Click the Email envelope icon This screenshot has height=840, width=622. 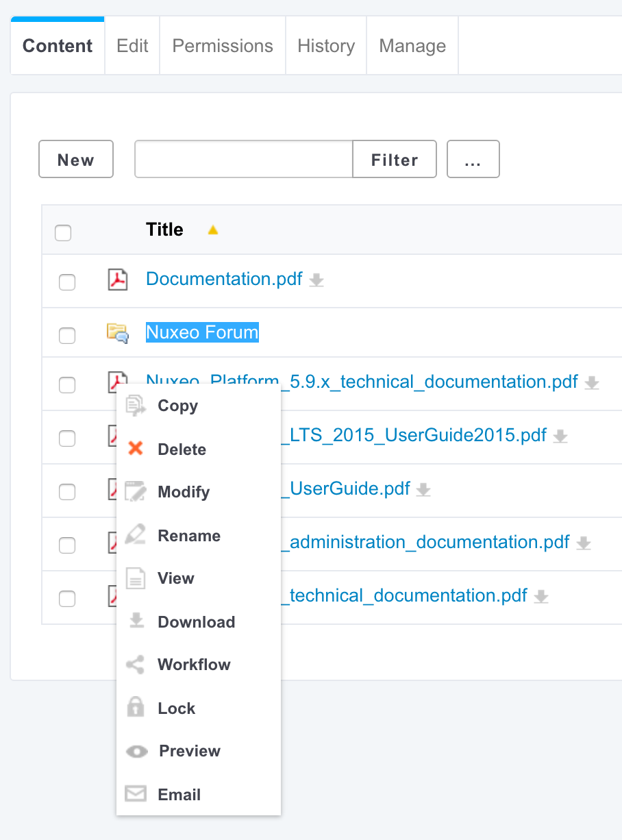(136, 794)
